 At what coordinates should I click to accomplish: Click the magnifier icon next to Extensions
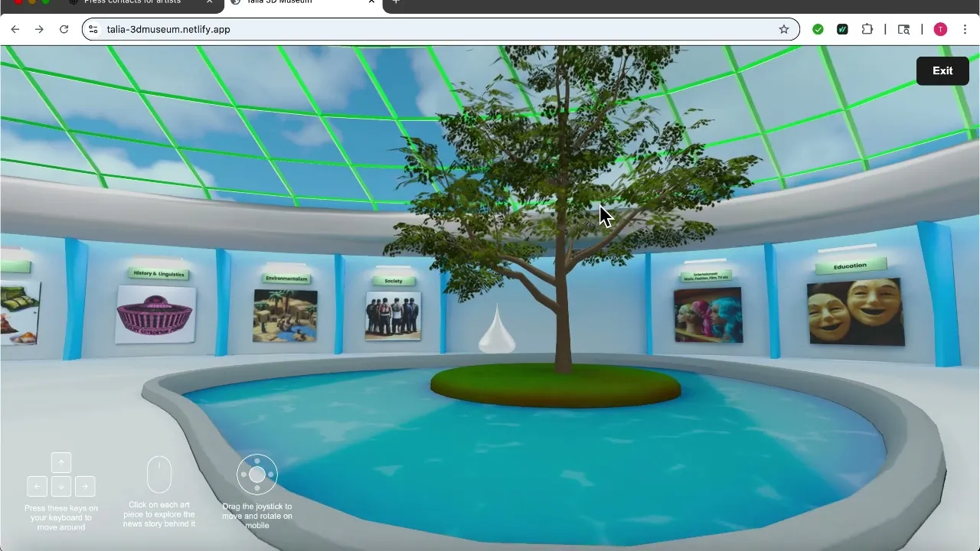coord(904,29)
